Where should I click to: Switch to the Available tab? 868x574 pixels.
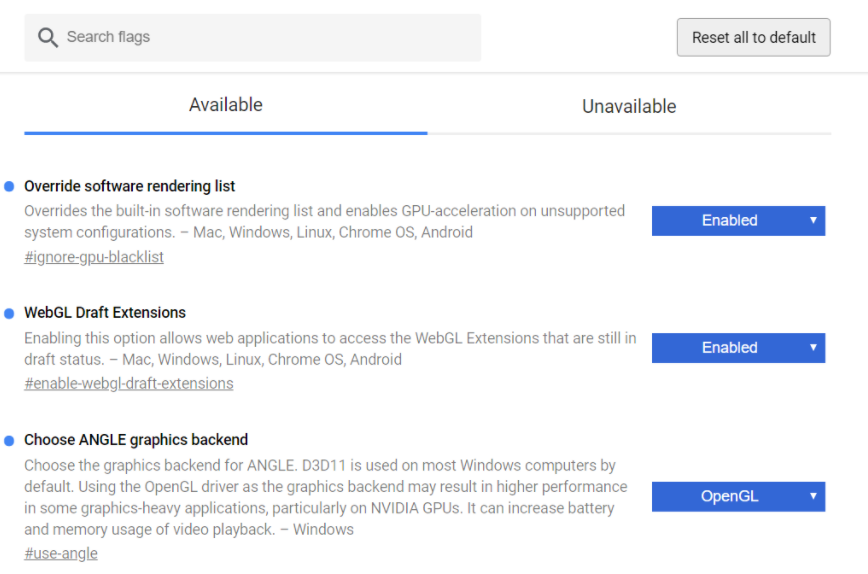226,105
